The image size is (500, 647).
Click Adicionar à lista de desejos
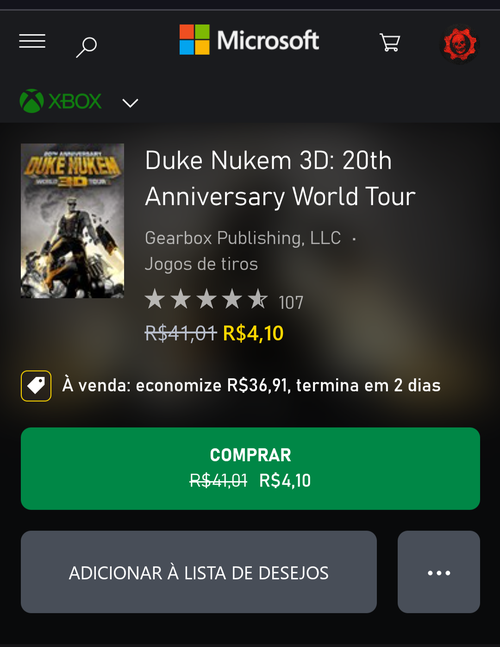[199, 572]
